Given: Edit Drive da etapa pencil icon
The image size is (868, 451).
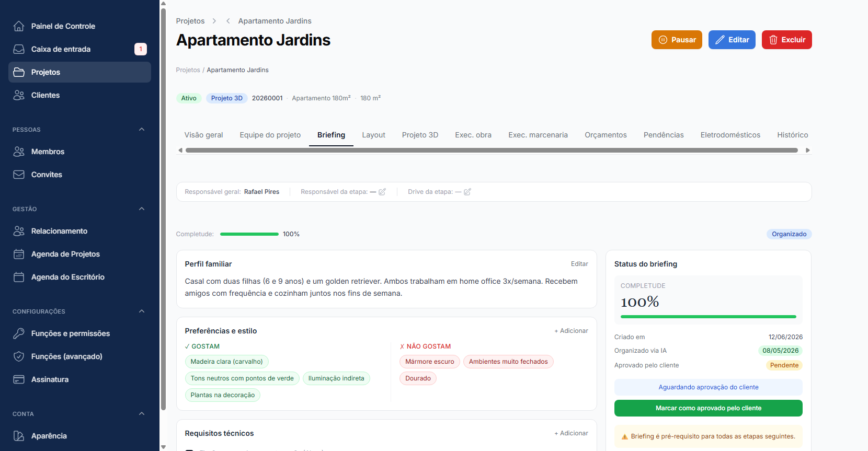Looking at the screenshot, I should [x=467, y=192].
